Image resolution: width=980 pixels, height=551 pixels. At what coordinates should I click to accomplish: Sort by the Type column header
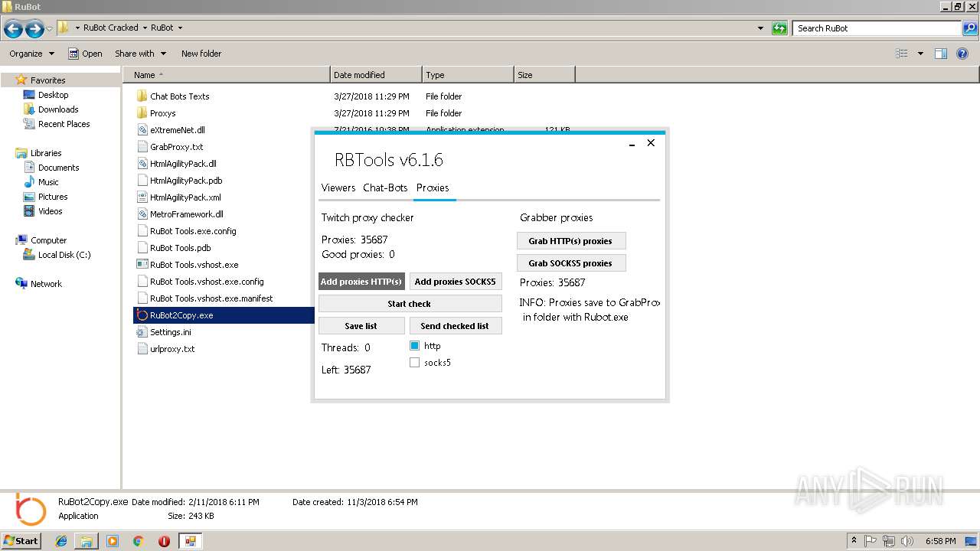pyautogui.click(x=468, y=75)
